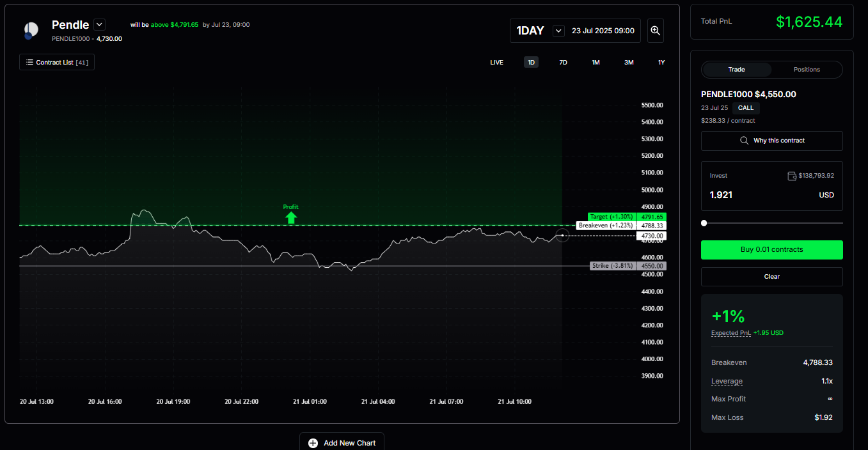Open the chart zoom magnifier tool

tap(655, 30)
